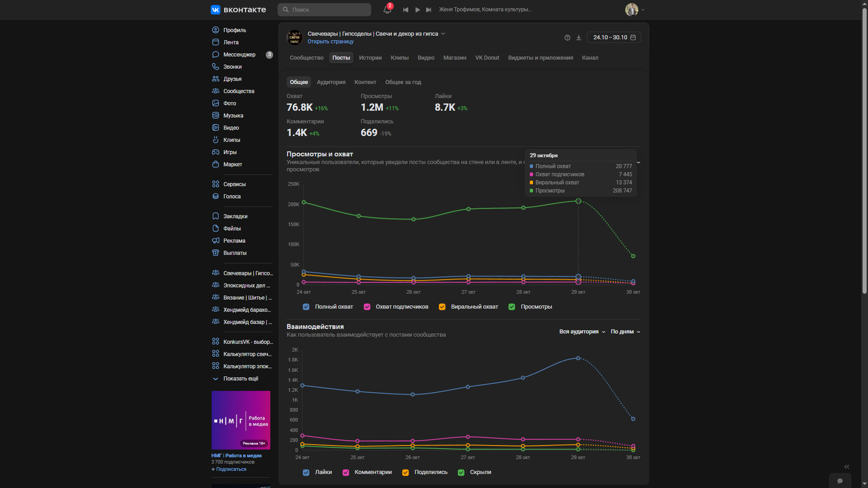Uncheck the Полный охват series checkbox
868x488 pixels.
(306, 307)
